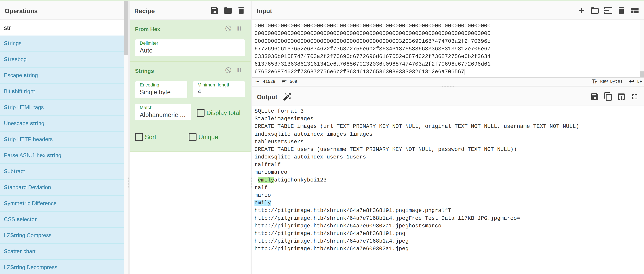644x274 pixels.
Task: Click the last 64a7e609302a1.jpeg url line
Action: (331, 248)
